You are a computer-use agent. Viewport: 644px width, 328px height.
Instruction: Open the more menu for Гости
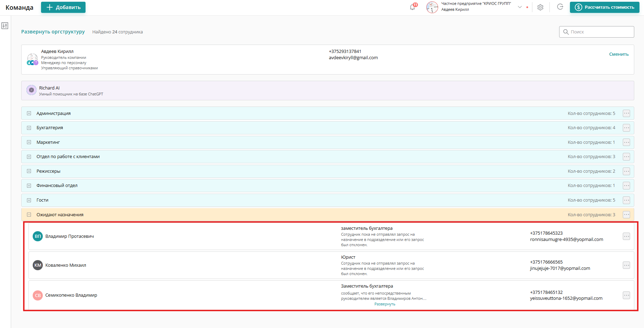pos(626,200)
